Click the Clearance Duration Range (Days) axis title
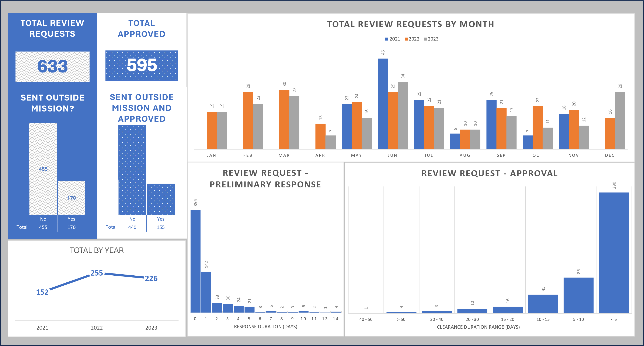Screen dimensions: 644x346 478,327
